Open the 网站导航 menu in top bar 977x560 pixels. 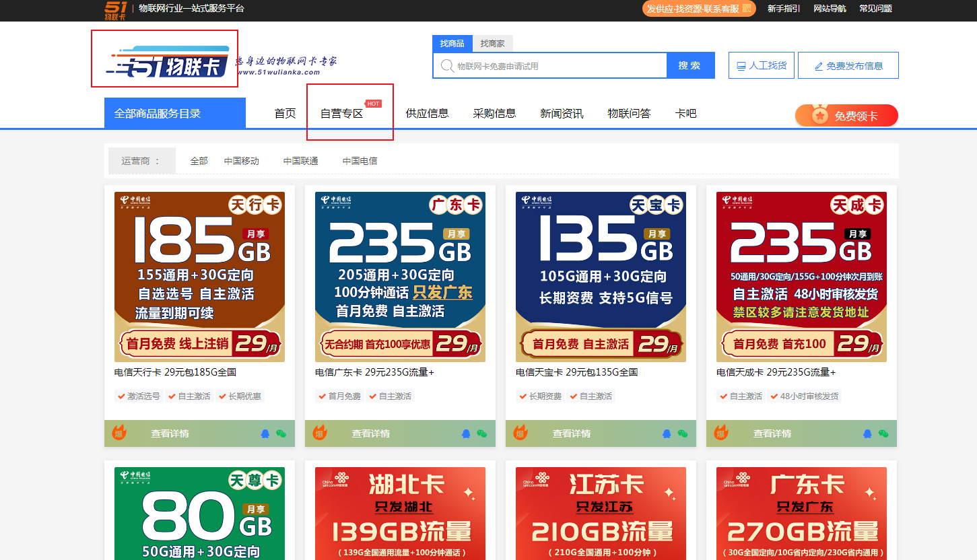tap(830, 9)
